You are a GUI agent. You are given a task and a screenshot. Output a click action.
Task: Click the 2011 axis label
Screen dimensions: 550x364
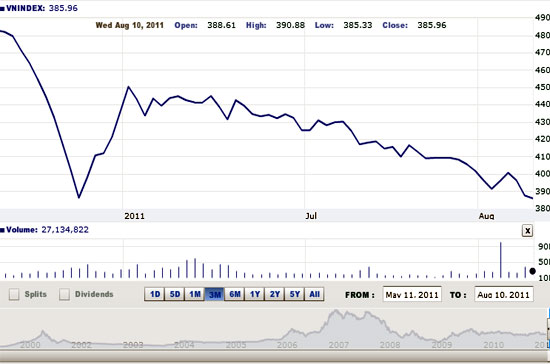tap(134, 216)
